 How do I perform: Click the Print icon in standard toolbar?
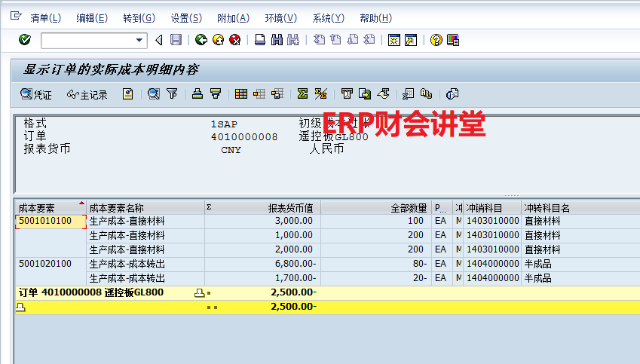pos(259,40)
